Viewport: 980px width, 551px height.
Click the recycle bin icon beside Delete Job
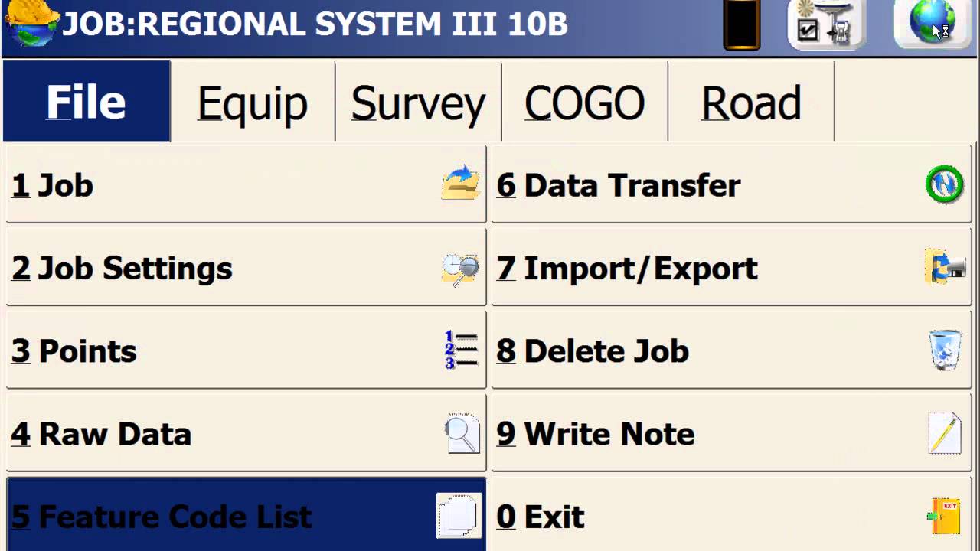point(945,350)
